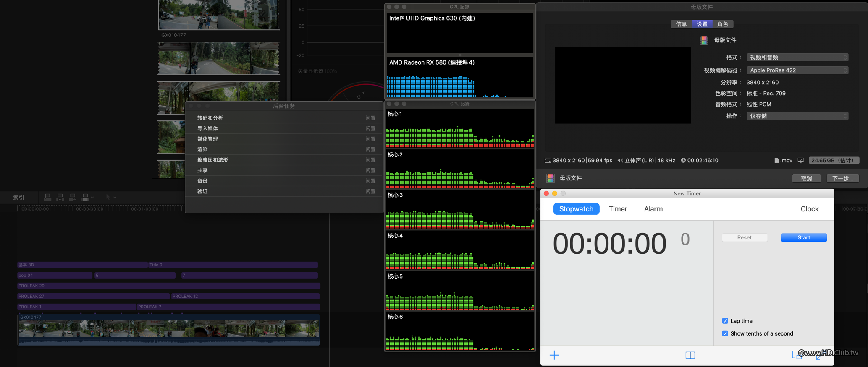Click the GX010477 browser clip thumbnail
Viewport: 868px width, 367px height.
tap(218, 15)
